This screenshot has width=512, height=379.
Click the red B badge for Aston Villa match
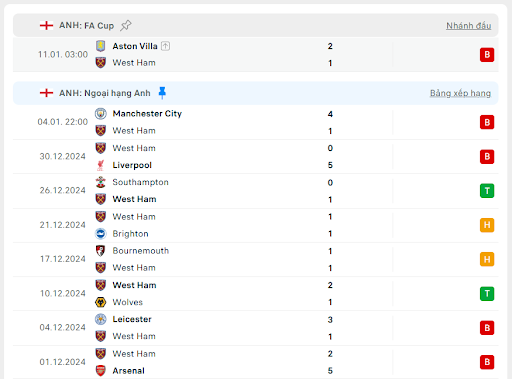tap(487, 55)
